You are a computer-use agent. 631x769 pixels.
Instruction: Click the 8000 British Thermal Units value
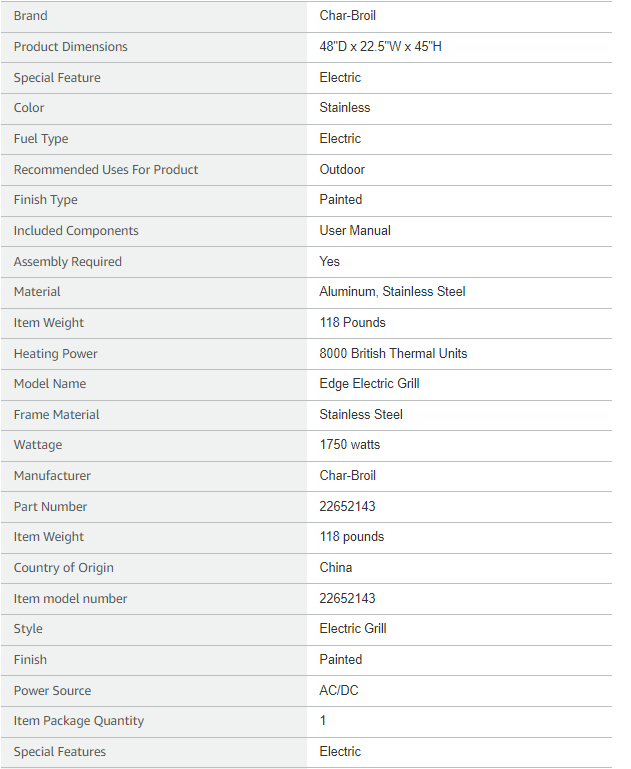click(393, 354)
